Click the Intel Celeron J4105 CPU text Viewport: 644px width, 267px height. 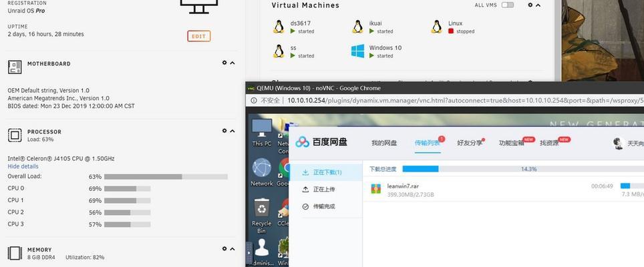click(x=61, y=158)
